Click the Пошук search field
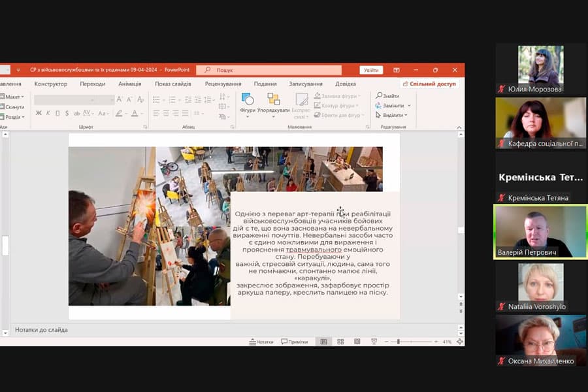This screenshot has height=392, width=588. click(x=269, y=70)
